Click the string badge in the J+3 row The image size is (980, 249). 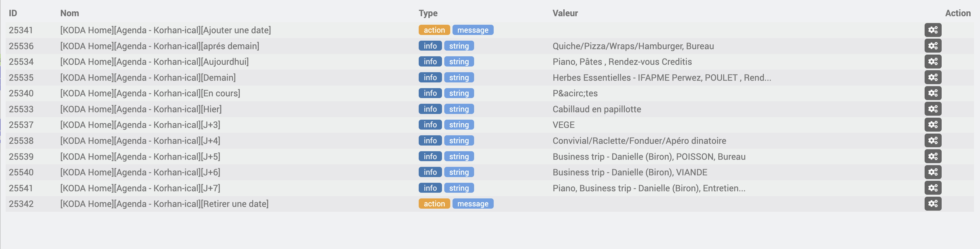(x=459, y=125)
